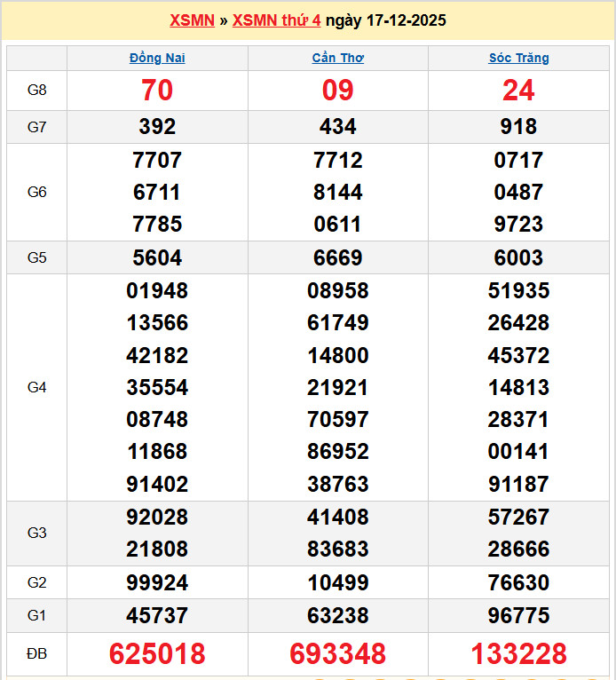Click the G8 row label

click(36, 90)
